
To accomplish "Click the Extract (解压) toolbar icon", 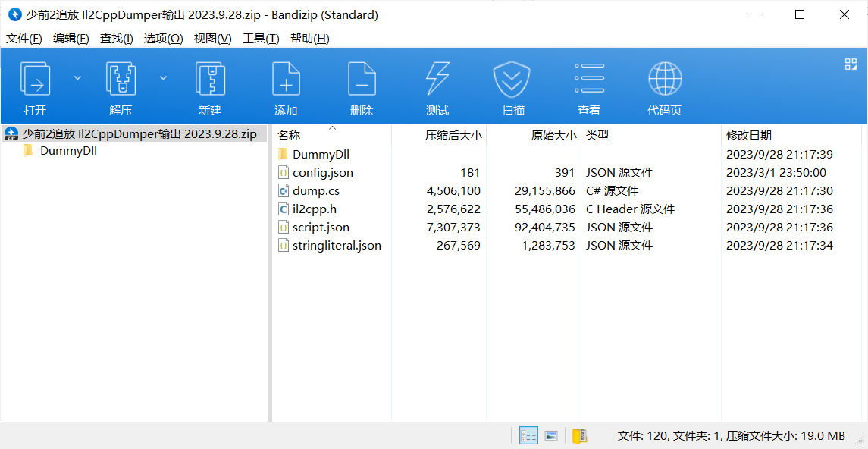I will tap(121, 79).
